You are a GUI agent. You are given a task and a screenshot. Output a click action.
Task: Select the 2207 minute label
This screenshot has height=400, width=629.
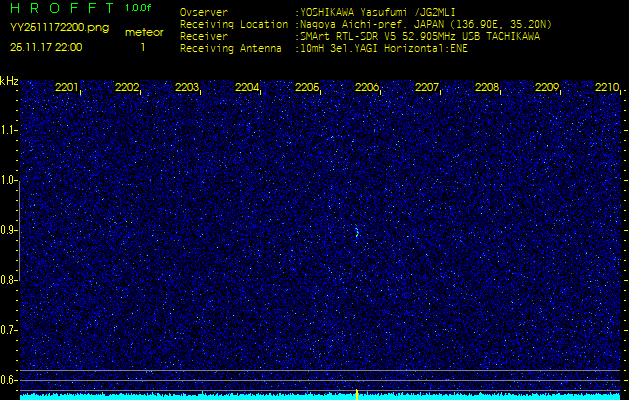coord(427,87)
